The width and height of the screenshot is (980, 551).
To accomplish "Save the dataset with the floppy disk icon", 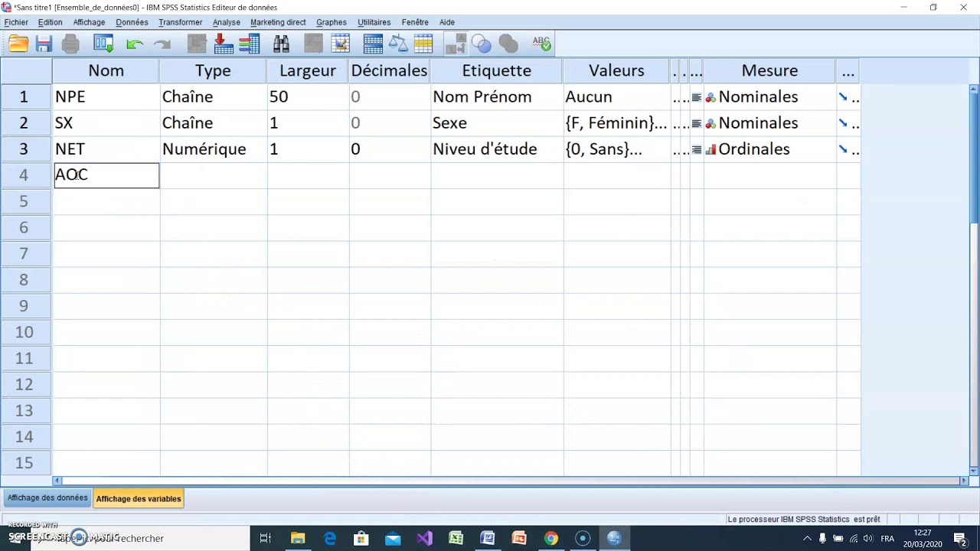I will (x=44, y=44).
